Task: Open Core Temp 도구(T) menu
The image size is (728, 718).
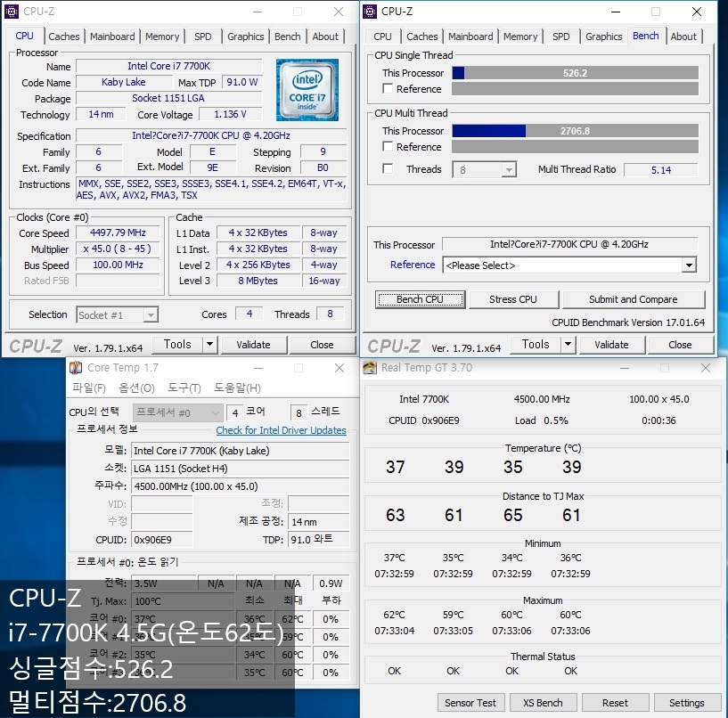Action: coord(184,388)
